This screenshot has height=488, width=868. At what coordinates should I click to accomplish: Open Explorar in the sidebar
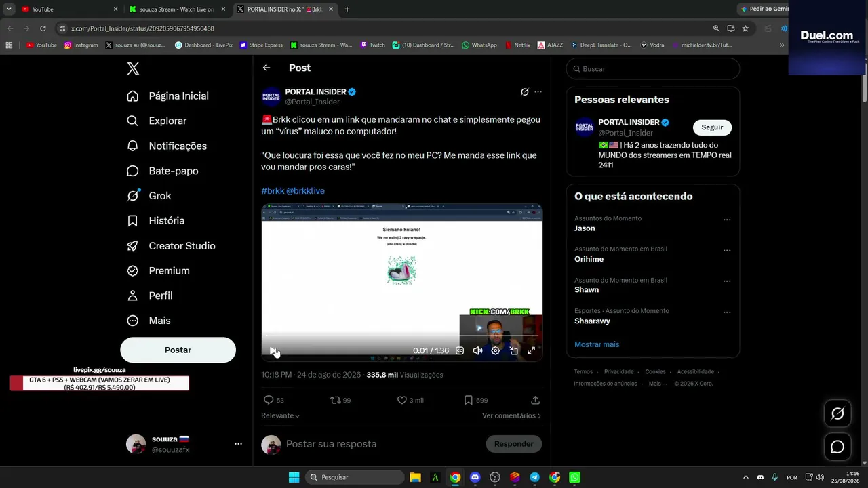coord(157,121)
